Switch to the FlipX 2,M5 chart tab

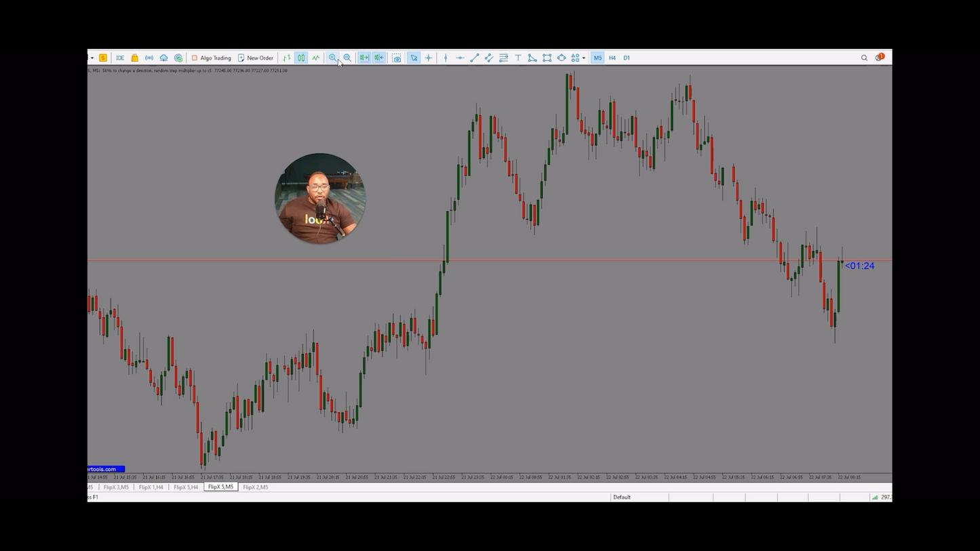pos(256,487)
